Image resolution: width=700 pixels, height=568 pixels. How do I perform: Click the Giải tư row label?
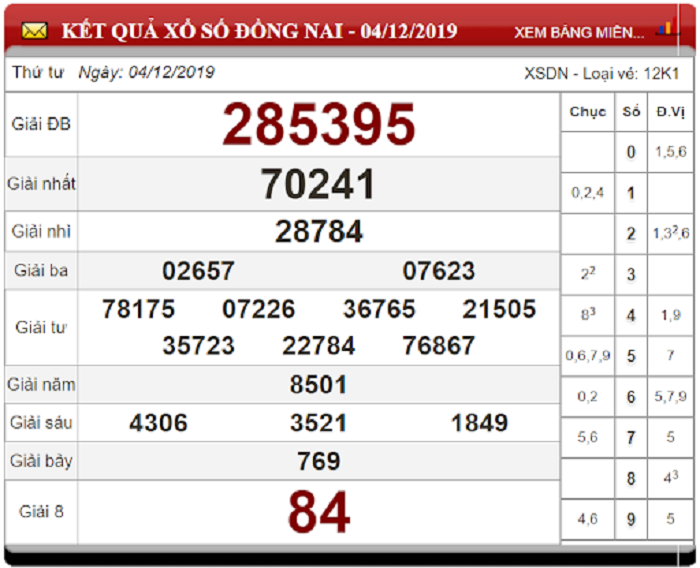coord(41,327)
